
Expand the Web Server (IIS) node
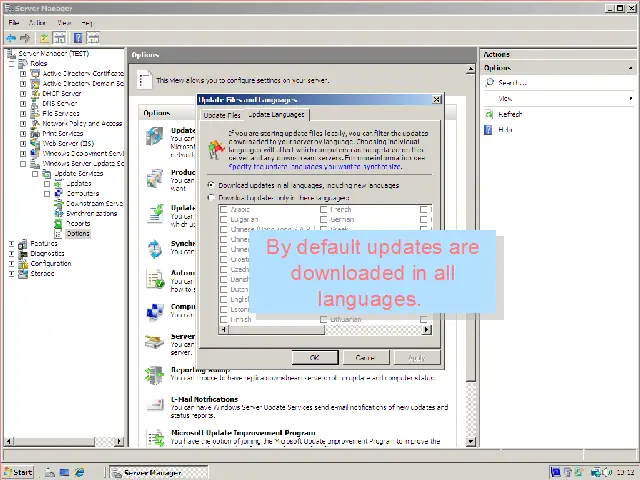click(23, 143)
